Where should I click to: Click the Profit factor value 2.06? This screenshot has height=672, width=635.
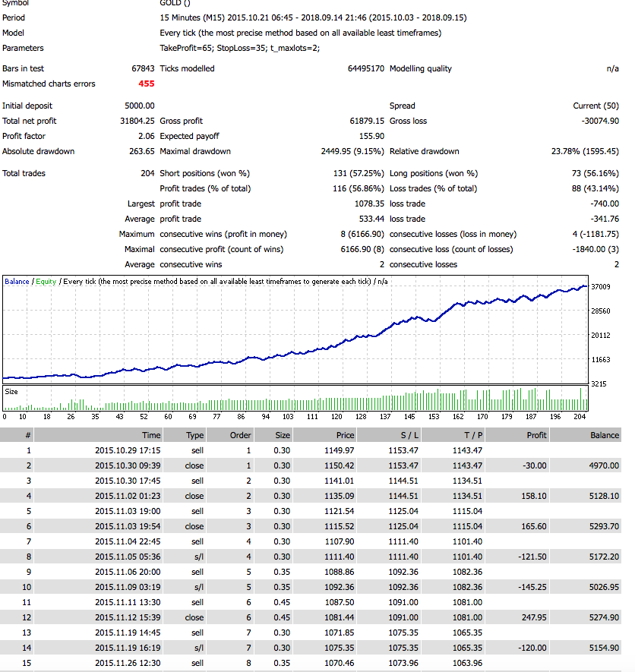coord(146,136)
